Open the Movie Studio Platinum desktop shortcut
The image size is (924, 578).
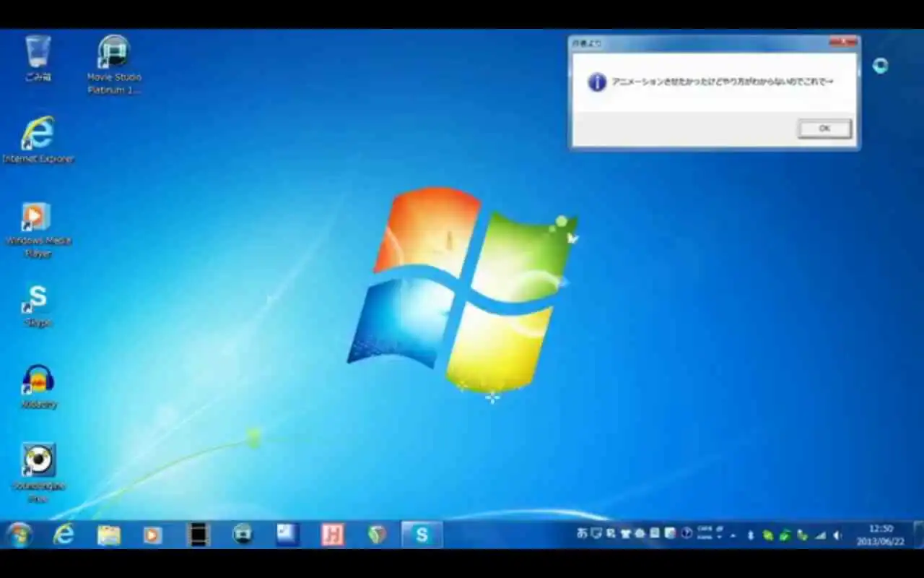point(114,65)
